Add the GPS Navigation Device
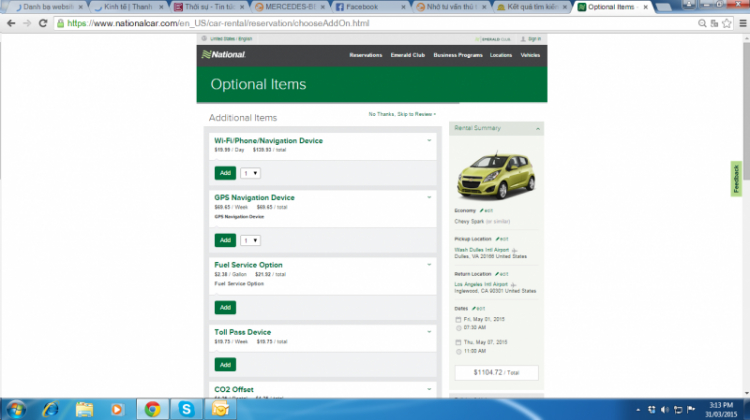Screen dimensions: 750x420 pos(225,240)
